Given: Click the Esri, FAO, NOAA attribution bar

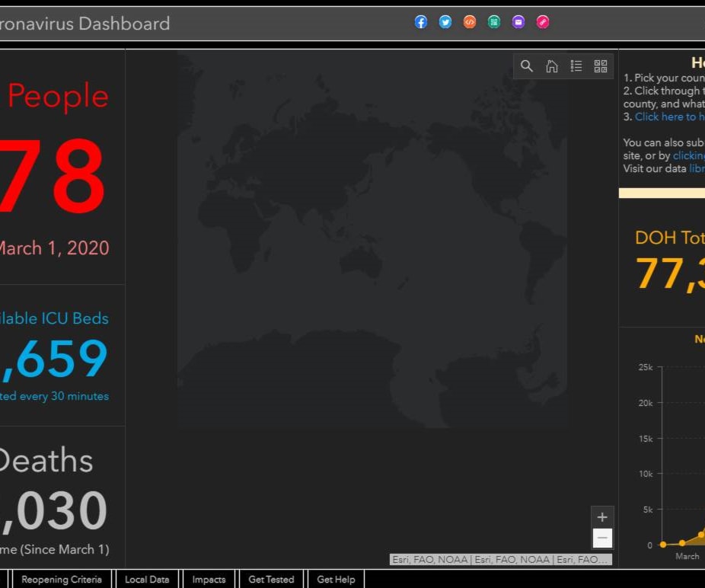Looking at the screenshot, I should point(500,560).
